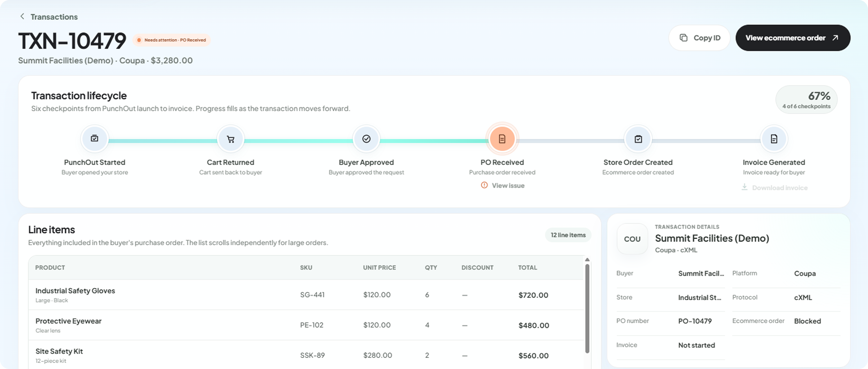This screenshot has width=868, height=369.
Task: Click the UNIT PRICE column header
Action: [x=379, y=268]
